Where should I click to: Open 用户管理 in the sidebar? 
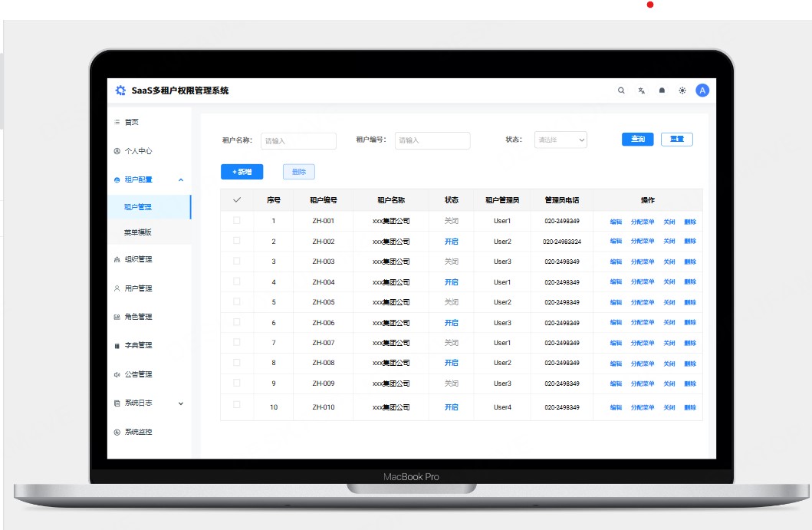138,288
